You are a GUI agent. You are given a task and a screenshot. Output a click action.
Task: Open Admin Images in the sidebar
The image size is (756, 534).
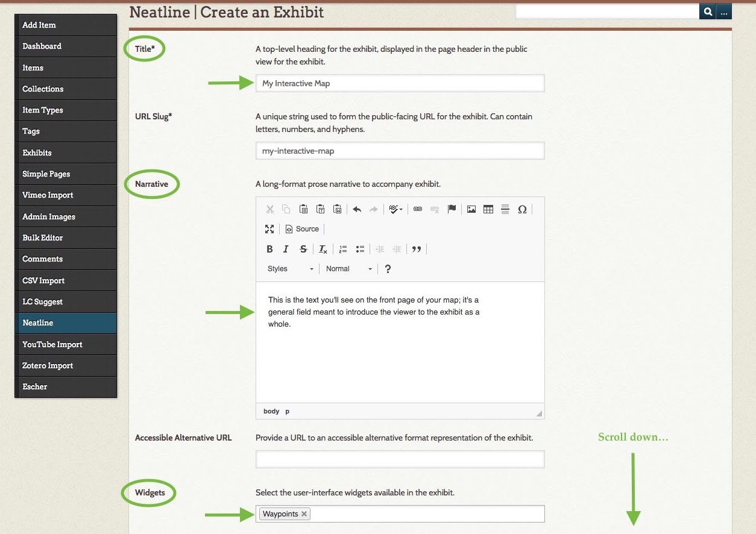66,216
